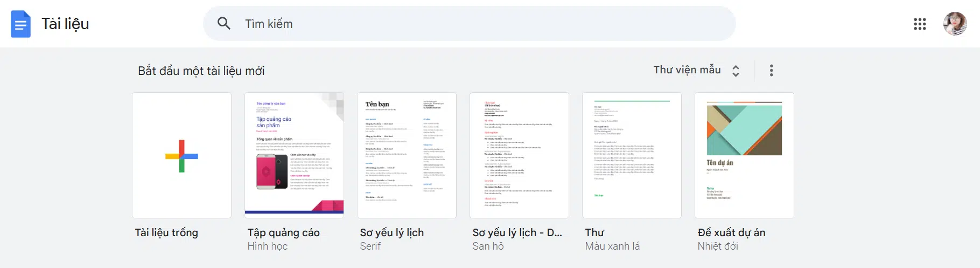980x268 pixels.
Task: Open the account profile avatar
Action: coord(955,24)
